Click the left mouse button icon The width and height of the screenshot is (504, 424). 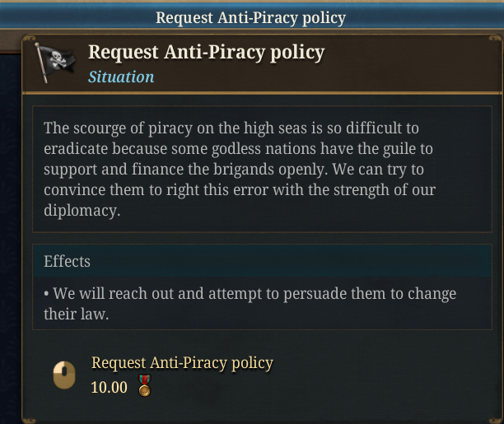pyautogui.click(x=65, y=376)
